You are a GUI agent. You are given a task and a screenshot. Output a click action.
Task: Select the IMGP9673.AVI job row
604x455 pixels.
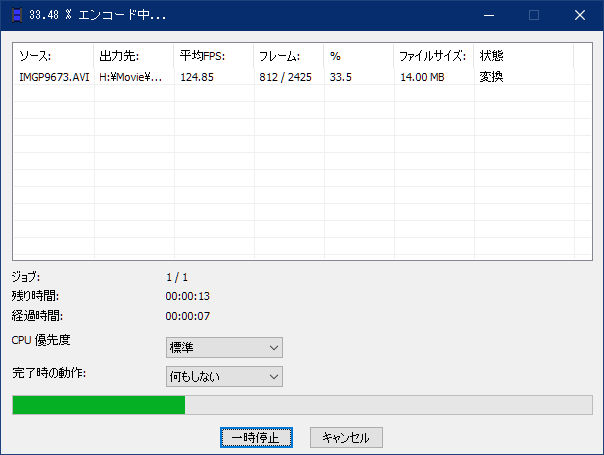pos(53,76)
